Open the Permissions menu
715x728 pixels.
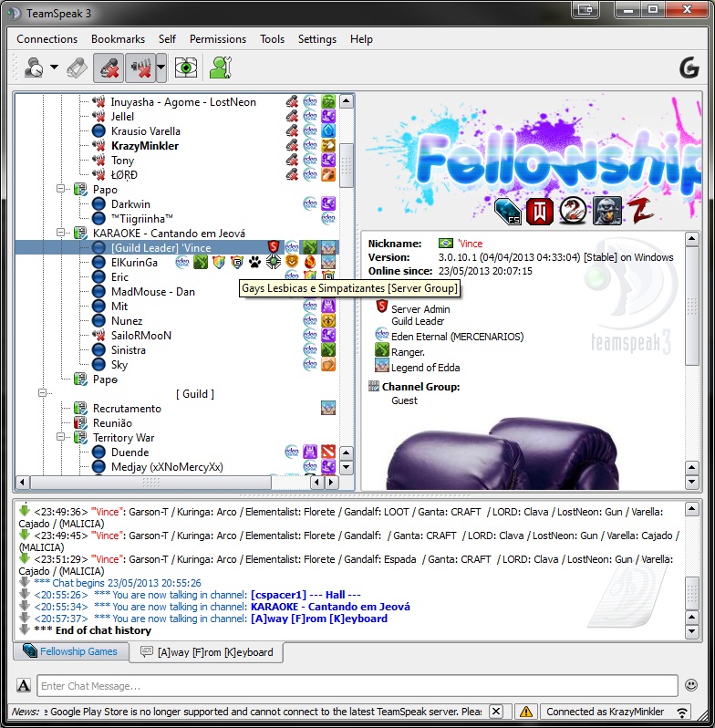click(x=218, y=39)
